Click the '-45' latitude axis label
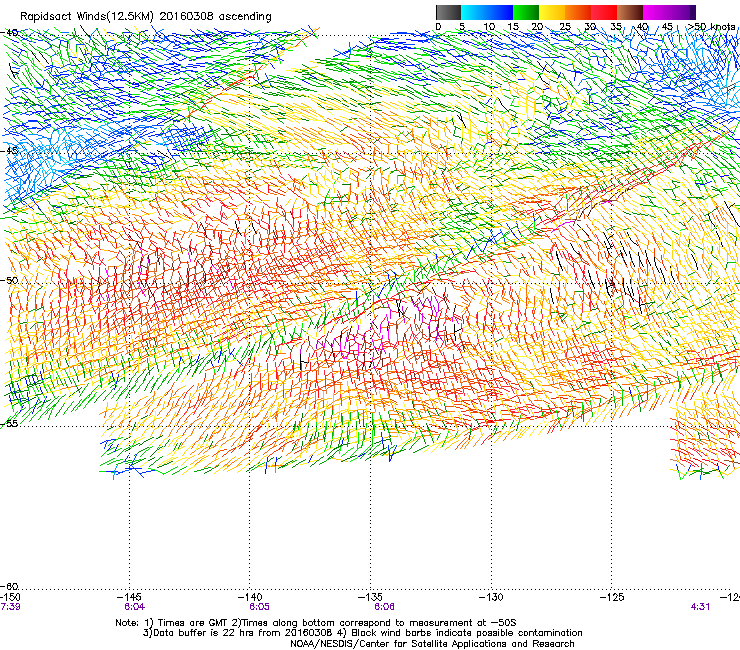The image size is (740, 650). (9, 151)
